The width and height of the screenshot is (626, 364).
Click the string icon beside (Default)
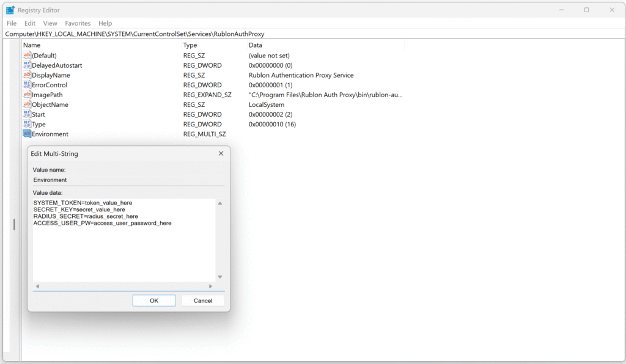[26, 55]
